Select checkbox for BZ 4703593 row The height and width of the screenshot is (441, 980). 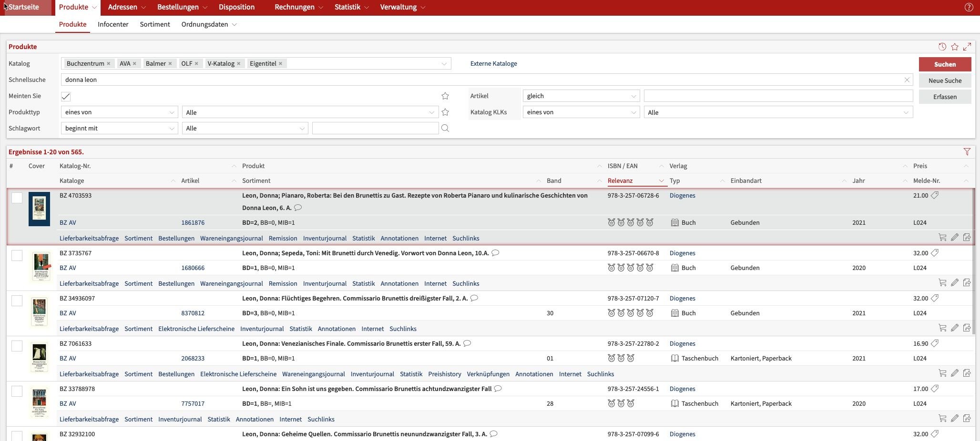pyautogui.click(x=17, y=198)
